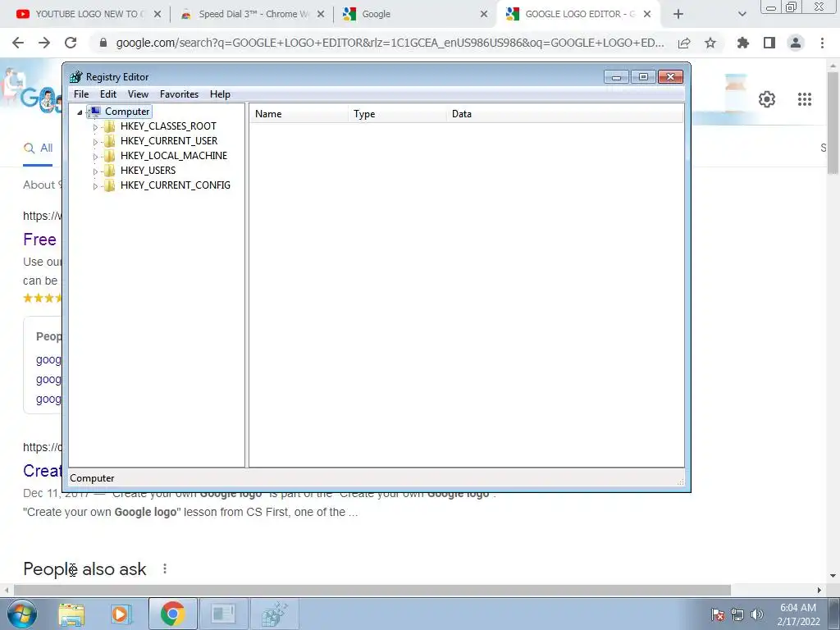Select the HKEY_LOCAL_MACHINE label
The width and height of the screenshot is (840, 630).
[174, 156]
